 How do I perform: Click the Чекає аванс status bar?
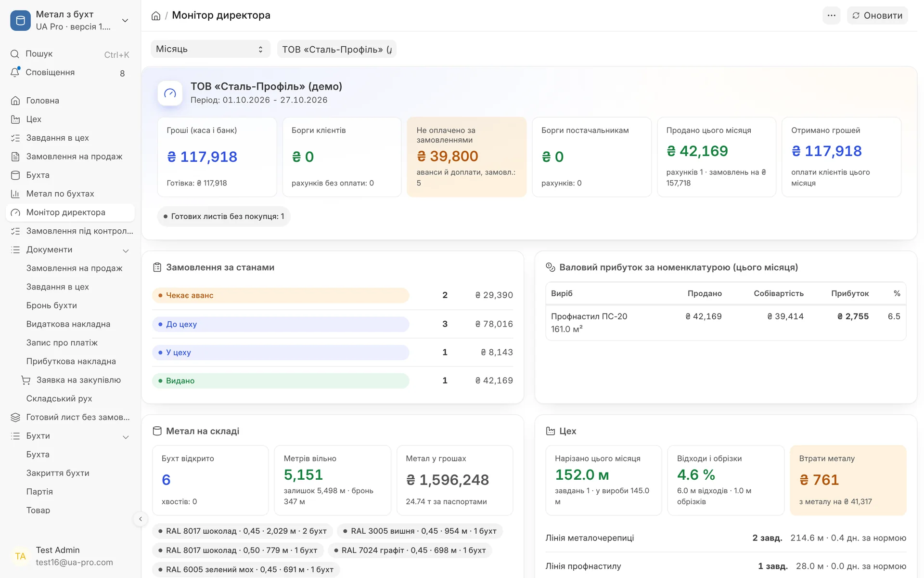(x=281, y=295)
